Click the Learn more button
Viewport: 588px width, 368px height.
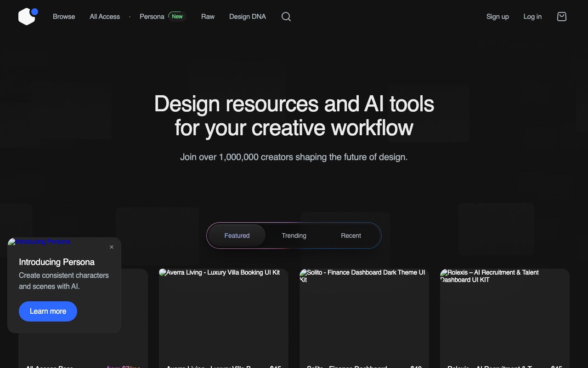(x=48, y=311)
